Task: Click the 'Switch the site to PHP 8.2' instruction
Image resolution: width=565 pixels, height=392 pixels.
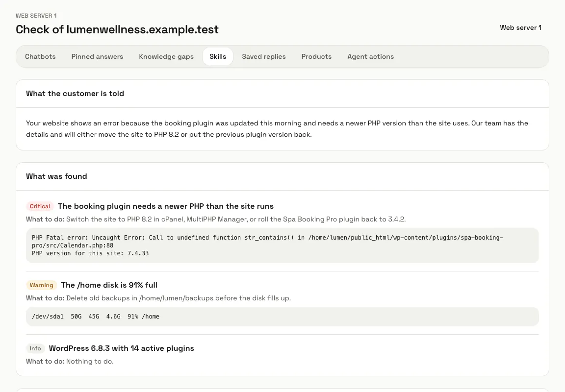Action: tap(216, 219)
